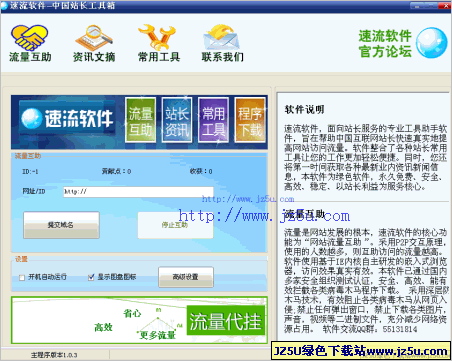Enable the 开机自动运行 checkbox
452x361 pixels.
[22, 278]
